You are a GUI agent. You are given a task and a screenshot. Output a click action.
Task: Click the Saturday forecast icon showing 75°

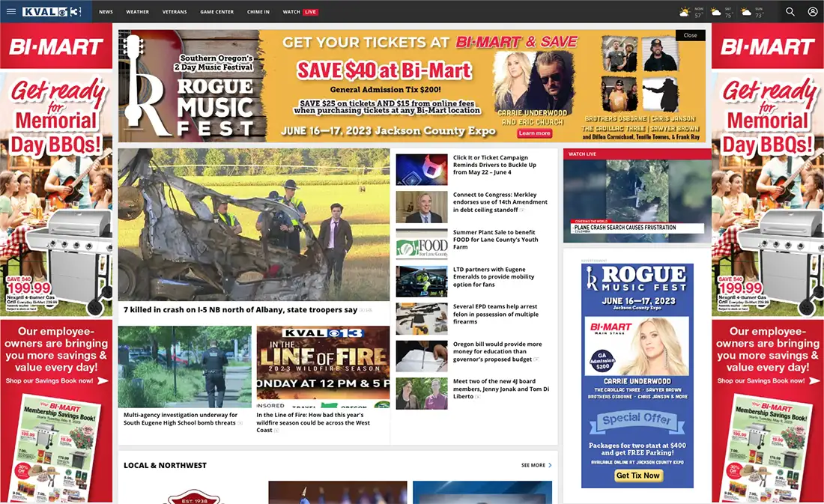tap(715, 11)
